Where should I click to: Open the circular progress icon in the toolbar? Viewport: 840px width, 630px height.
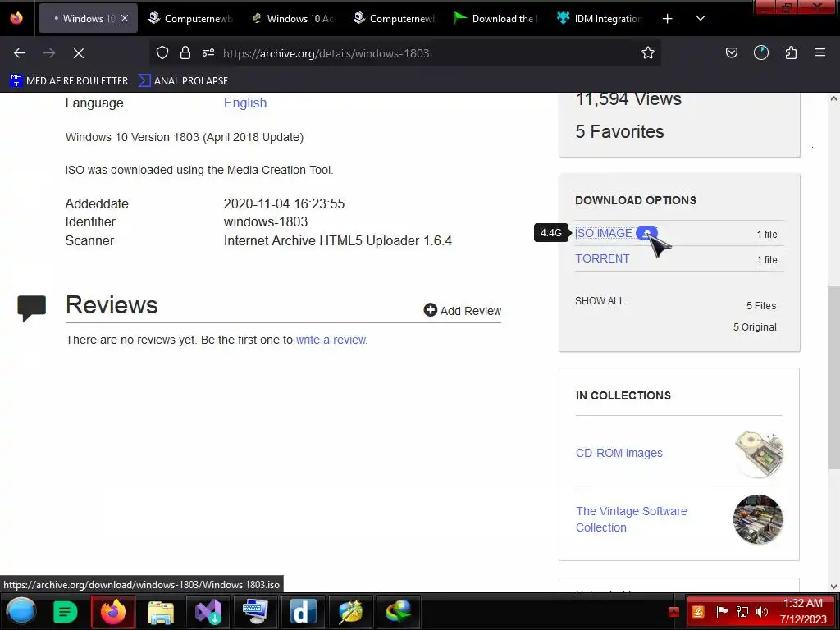[x=760, y=52]
